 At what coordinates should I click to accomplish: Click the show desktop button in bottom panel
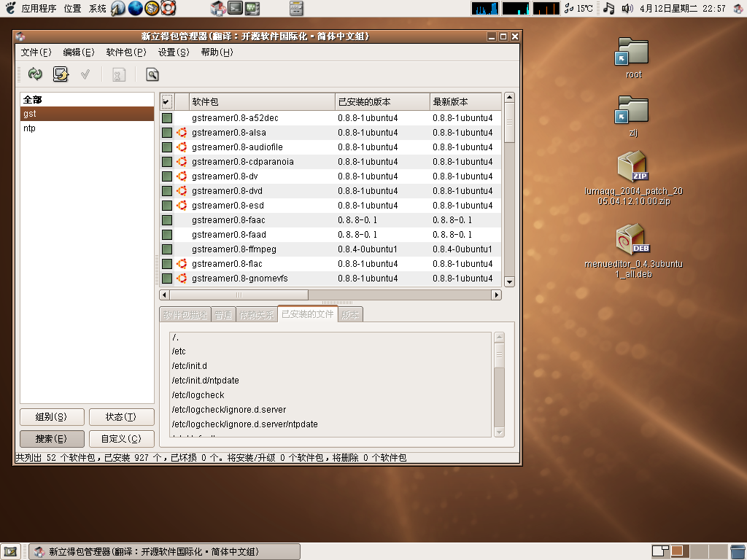pyautogui.click(x=10, y=552)
